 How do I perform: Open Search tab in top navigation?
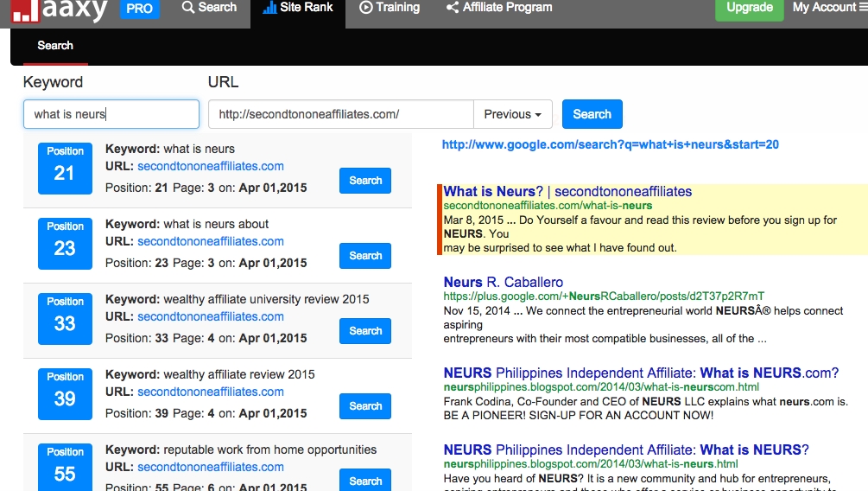[209, 8]
